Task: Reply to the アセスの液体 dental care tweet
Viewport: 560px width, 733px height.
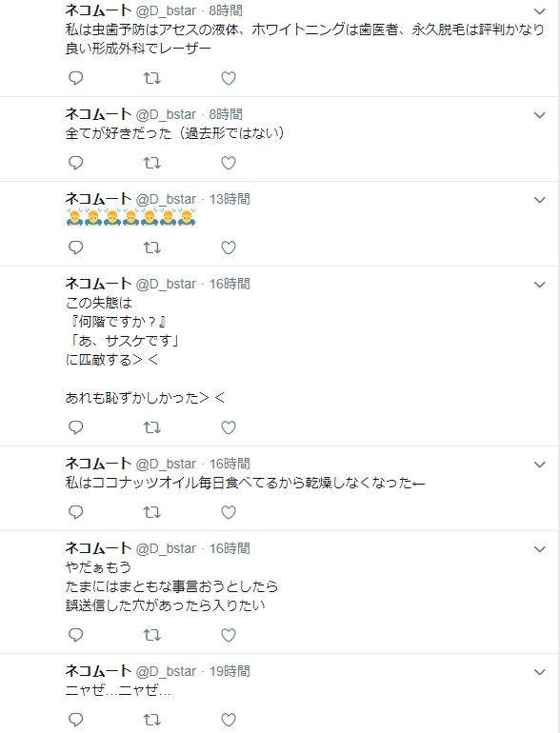Action: (x=76, y=78)
